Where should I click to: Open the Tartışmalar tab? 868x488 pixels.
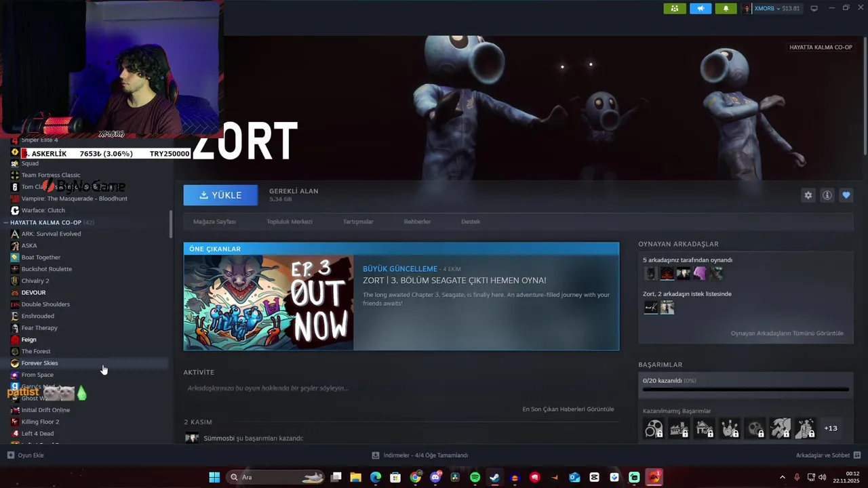[x=358, y=222]
